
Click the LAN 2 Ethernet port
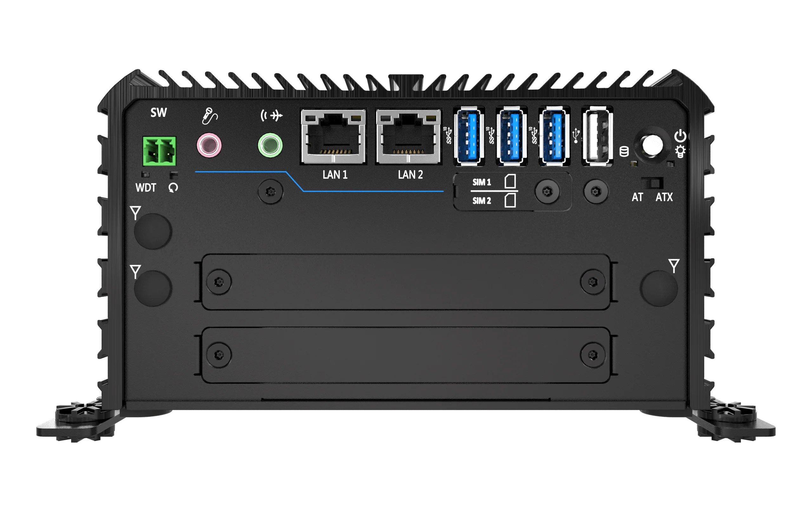[x=408, y=137]
